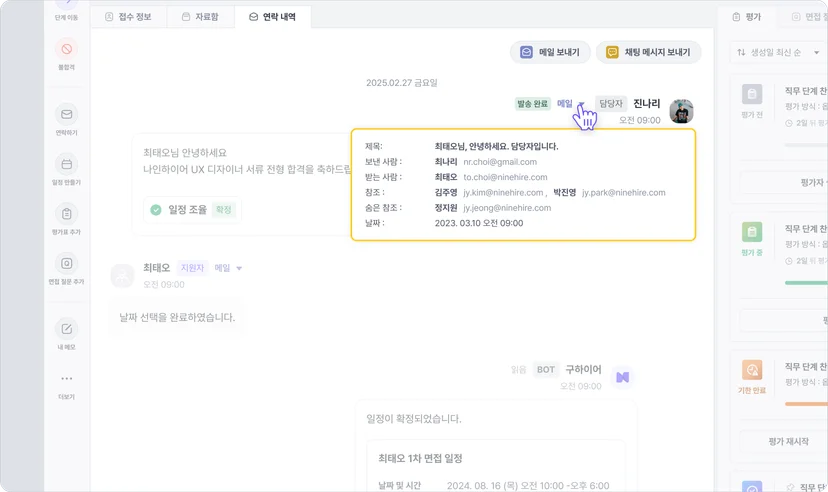Click the BOT badge
The width and height of the screenshot is (828, 492).
(545, 370)
